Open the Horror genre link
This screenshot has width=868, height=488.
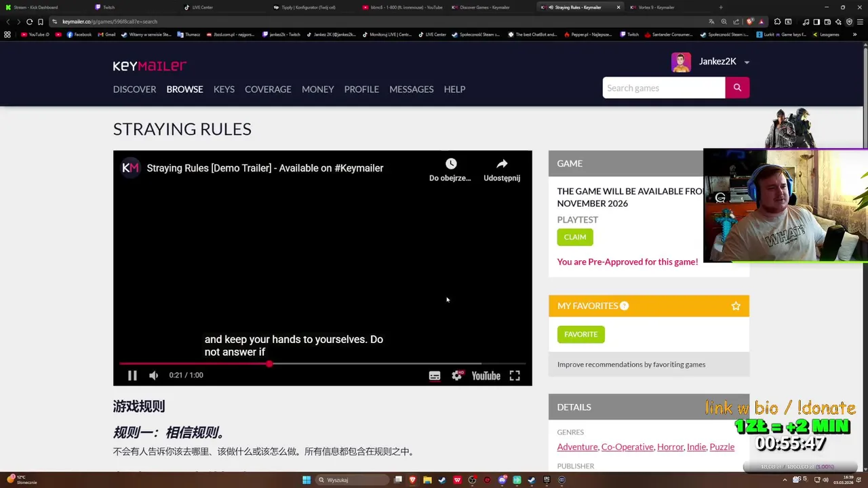(670, 447)
